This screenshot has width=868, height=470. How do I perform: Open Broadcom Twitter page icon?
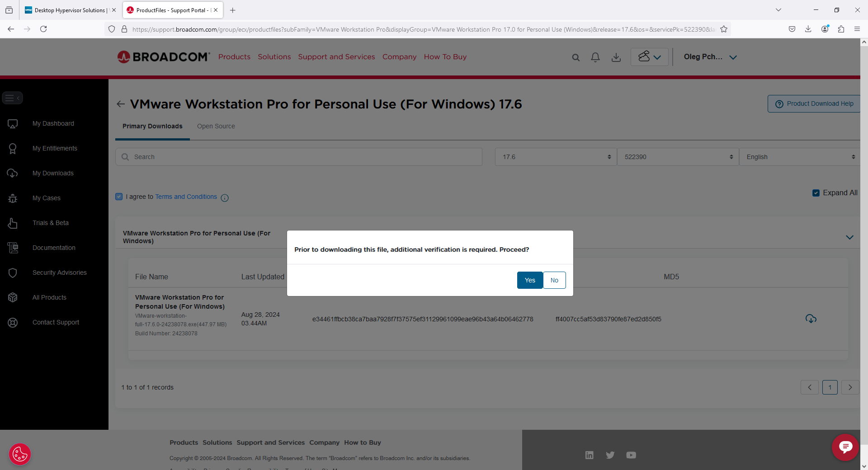click(610, 455)
